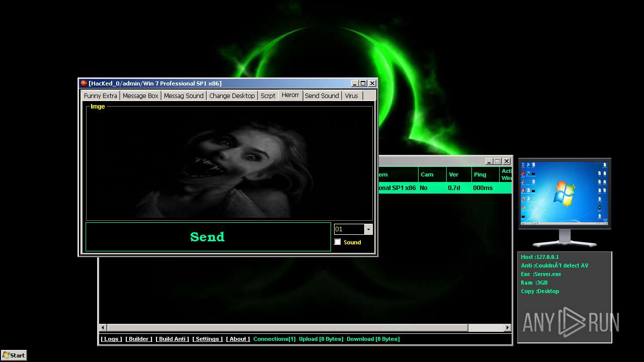Switch to the Virus tab
Image resolution: width=644 pixels, height=362 pixels.
tap(352, 96)
